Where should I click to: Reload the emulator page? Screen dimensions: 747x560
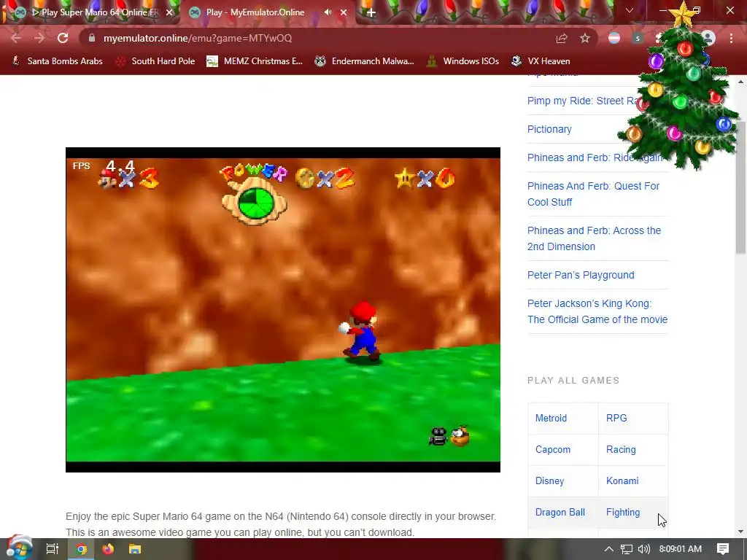pyautogui.click(x=63, y=38)
